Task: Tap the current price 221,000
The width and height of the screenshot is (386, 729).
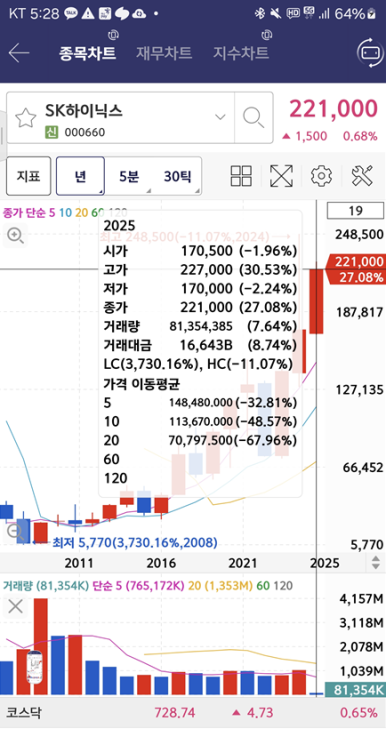Action: [x=333, y=109]
